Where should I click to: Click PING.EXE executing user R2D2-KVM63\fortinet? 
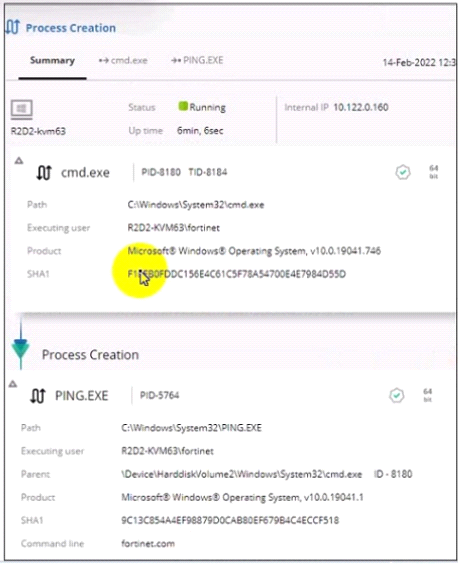168,451
